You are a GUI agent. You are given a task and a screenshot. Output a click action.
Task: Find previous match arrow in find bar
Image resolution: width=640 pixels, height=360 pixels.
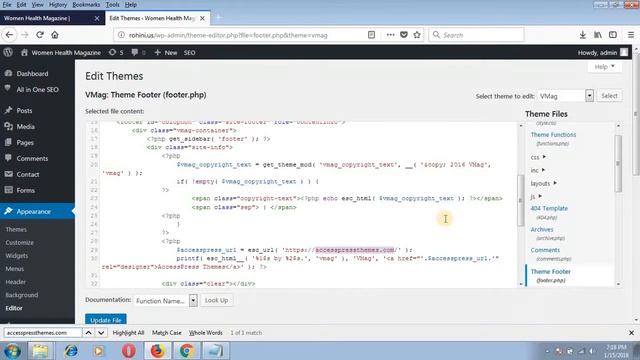88,333
